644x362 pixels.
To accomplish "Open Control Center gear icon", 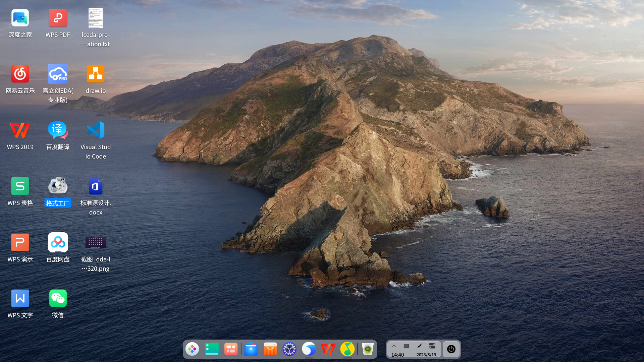I will click(289, 349).
